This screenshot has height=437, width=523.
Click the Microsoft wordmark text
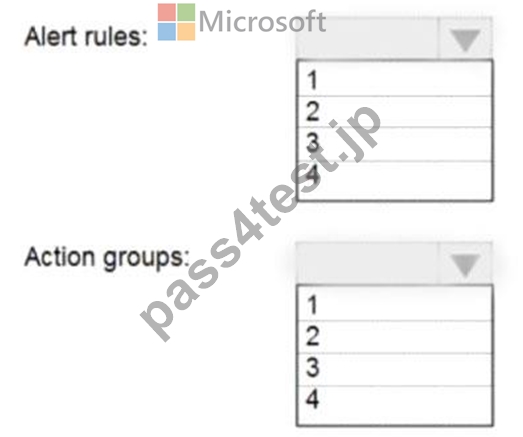(262, 22)
